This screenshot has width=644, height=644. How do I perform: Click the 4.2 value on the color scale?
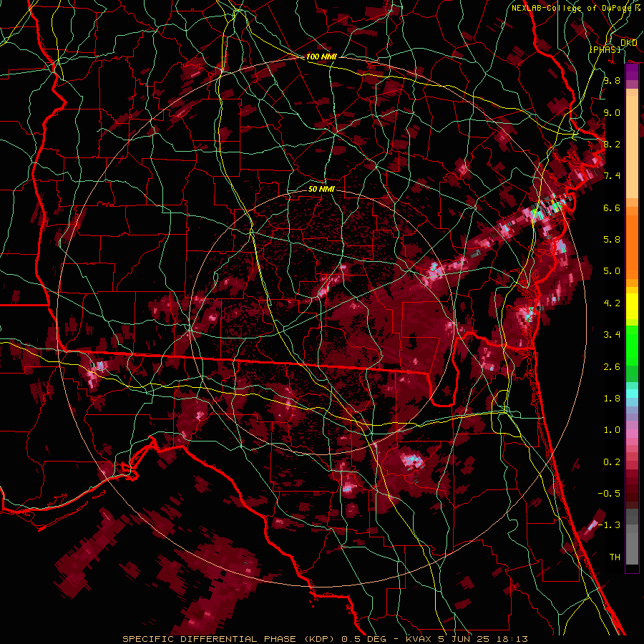[x=612, y=303]
